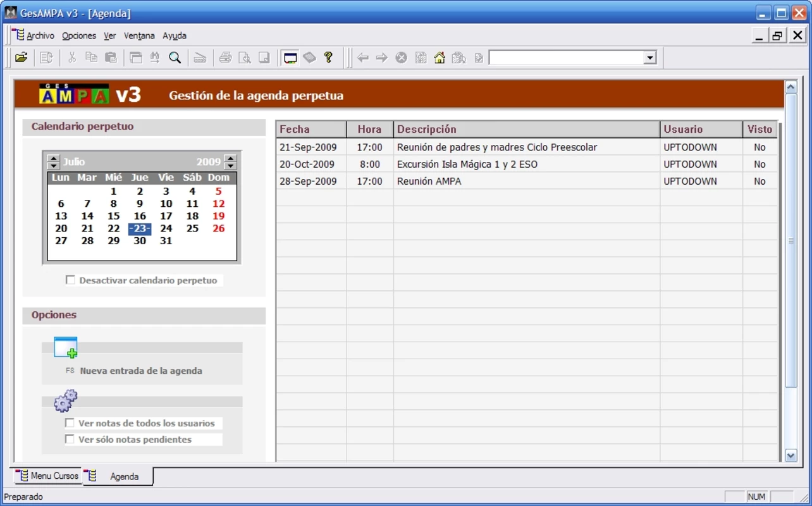The width and height of the screenshot is (812, 506).
Task: Click the 8:00 hour cell
Action: tap(370, 164)
